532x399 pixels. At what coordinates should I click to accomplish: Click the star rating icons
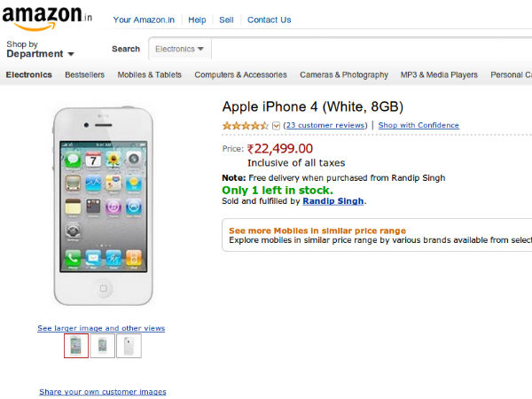point(245,126)
